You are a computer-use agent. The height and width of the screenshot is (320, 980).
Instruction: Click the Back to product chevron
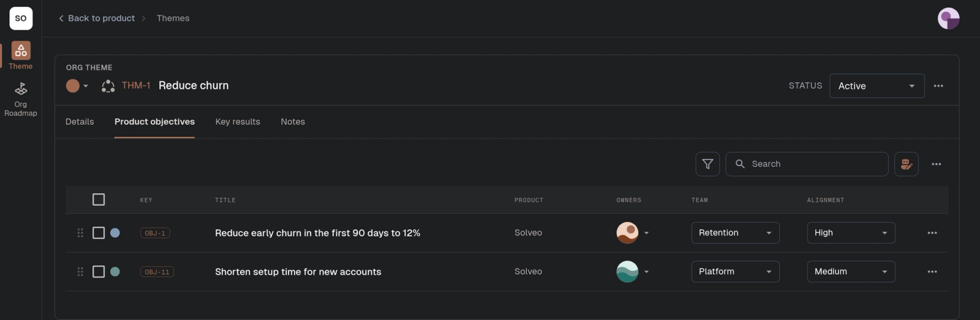[x=61, y=18]
